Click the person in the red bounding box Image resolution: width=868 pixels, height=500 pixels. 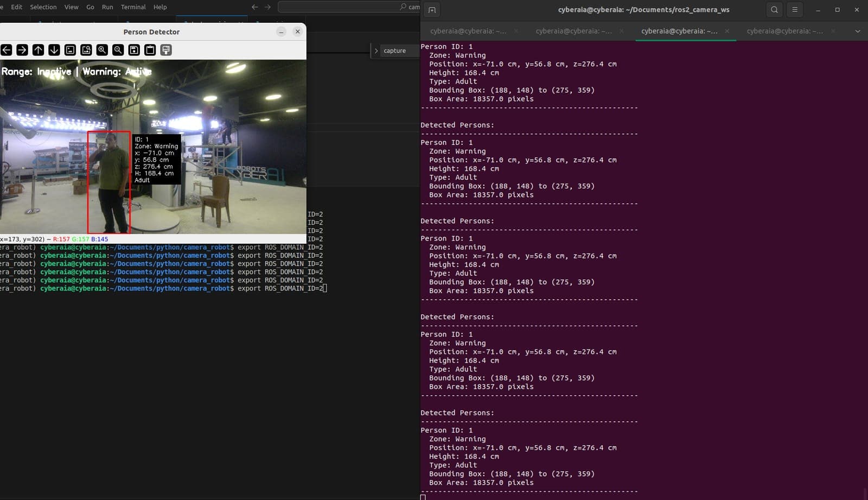pos(109,182)
